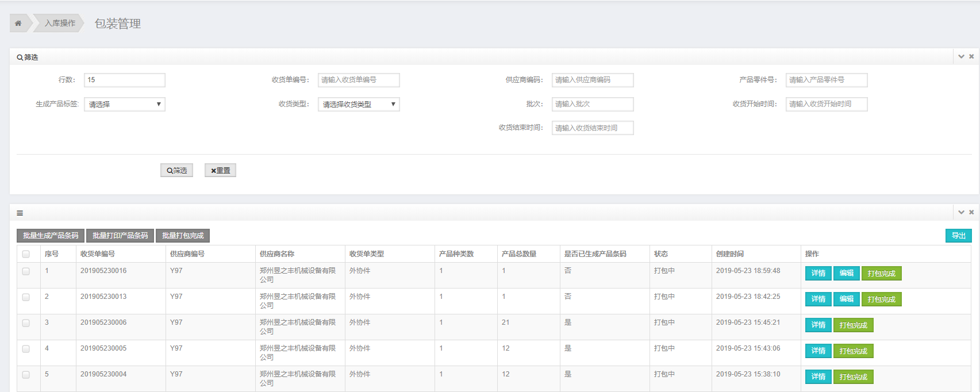Collapse the table panel chevron
This screenshot has height=392, width=980.
pyautogui.click(x=961, y=212)
